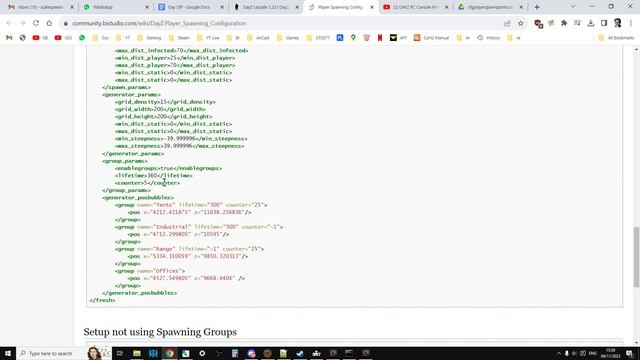Open the Settings gear on the taskbar
This screenshot has height=360, width=640.
(x=202, y=353)
